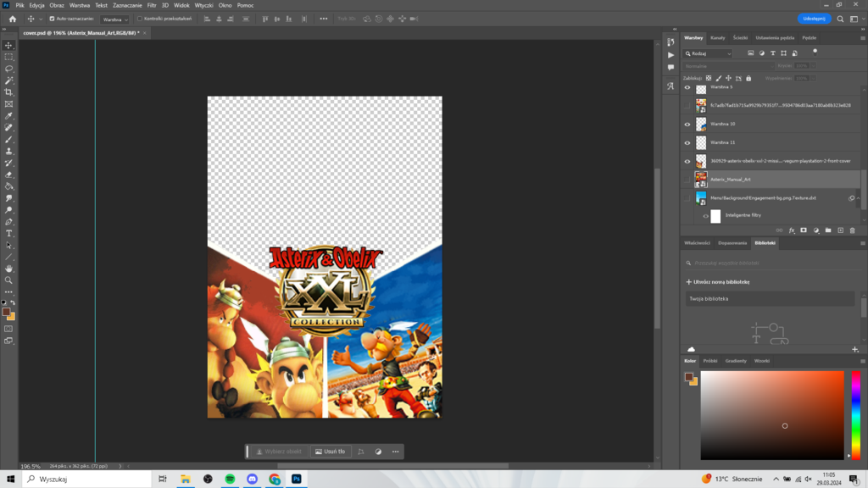The width and height of the screenshot is (868, 488).
Task: Select the Brush tool
Action: click(8, 140)
